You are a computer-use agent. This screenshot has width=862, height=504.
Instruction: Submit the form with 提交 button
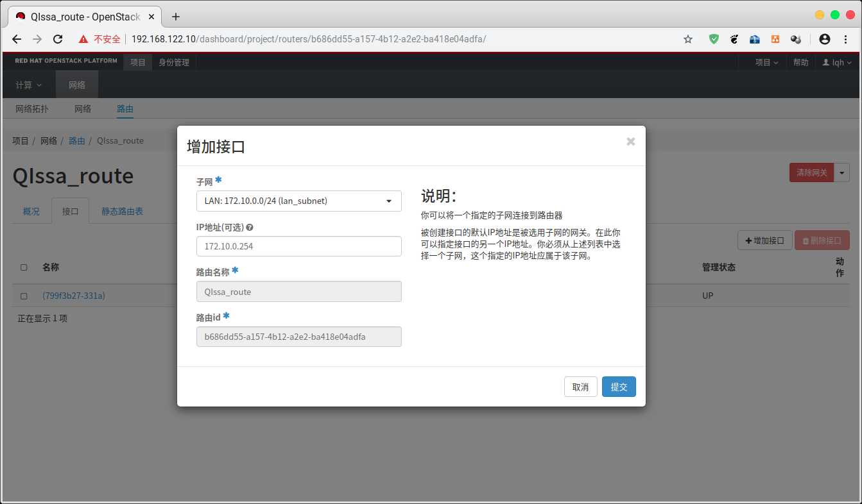click(x=619, y=387)
